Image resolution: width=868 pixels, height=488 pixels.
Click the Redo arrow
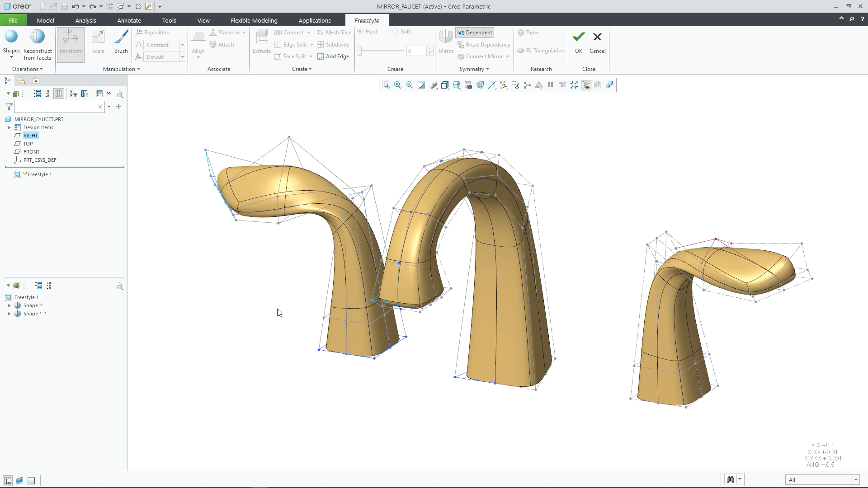pyautogui.click(x=93, y=6)
